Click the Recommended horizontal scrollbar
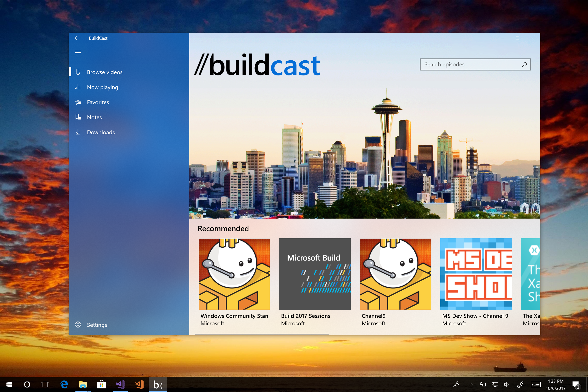 [x=262, y=334]
